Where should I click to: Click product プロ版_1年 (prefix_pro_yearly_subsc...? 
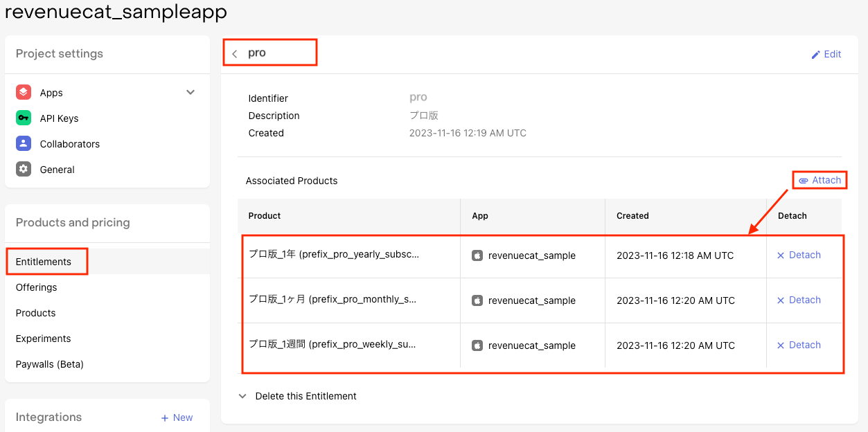point(334,254)
